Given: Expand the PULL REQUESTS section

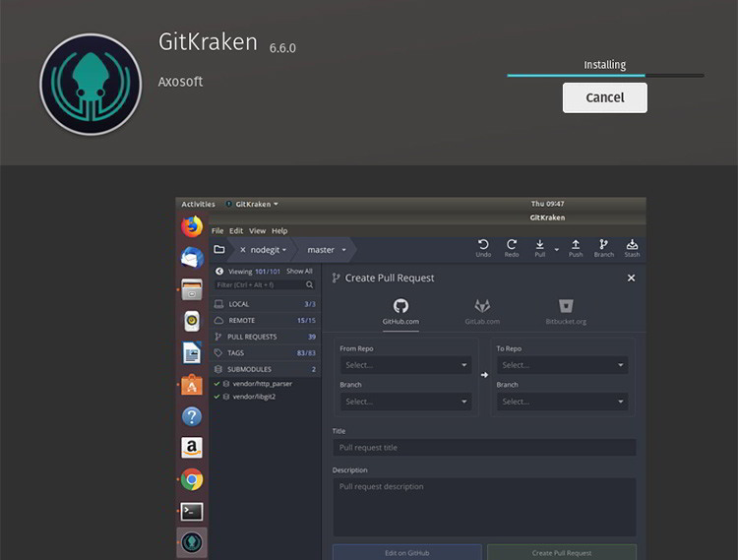Looking at the screenshot, I should tap(265, 337).
